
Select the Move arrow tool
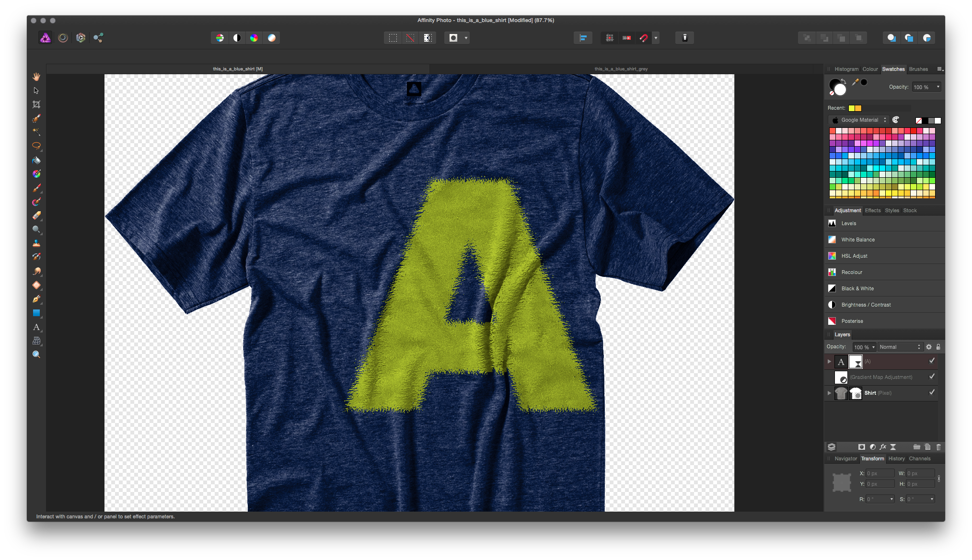click(36, 91)
